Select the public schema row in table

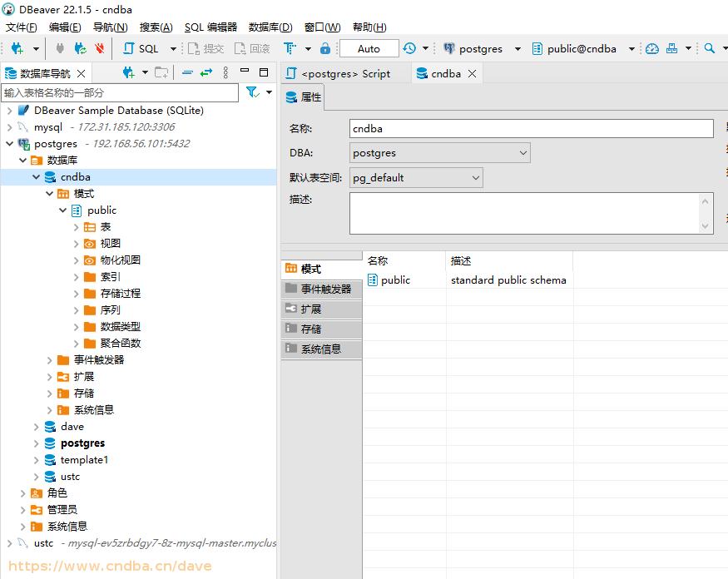point(470,280)
